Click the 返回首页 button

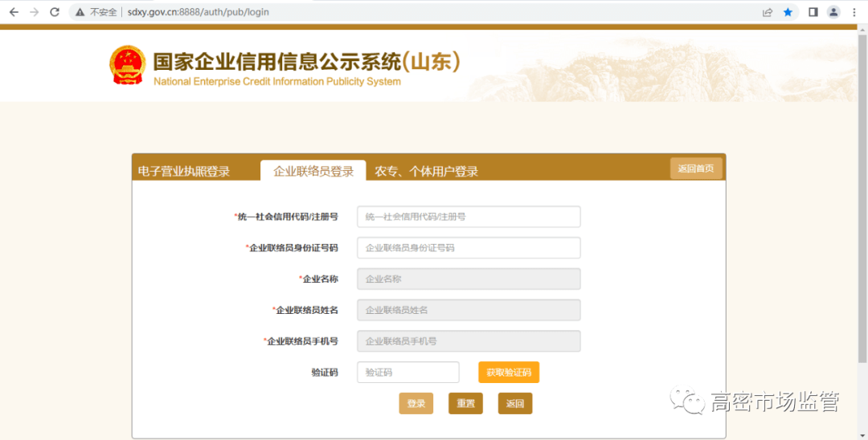click(x=696, y=169)
